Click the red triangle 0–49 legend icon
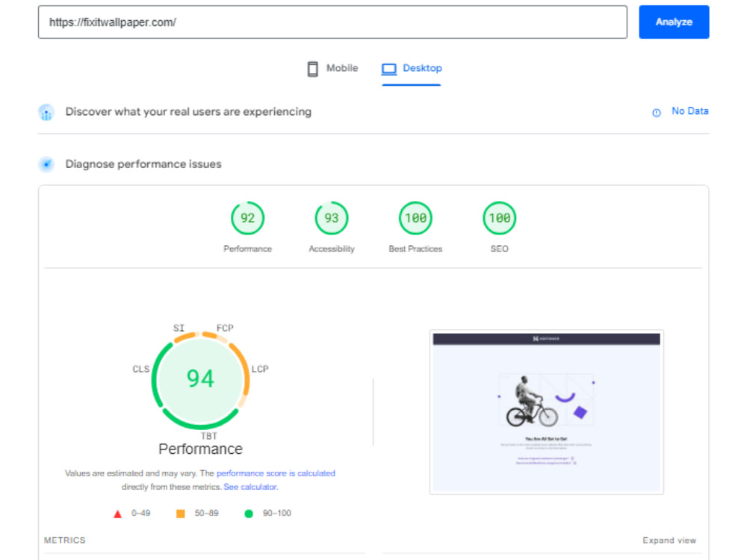Image resolution: width=747 pixels, height=560 pixels. (117, 514)
